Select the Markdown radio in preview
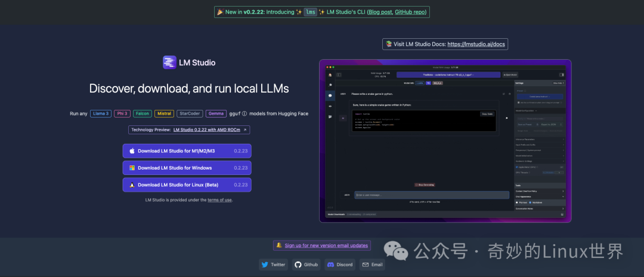 point(530,202)
